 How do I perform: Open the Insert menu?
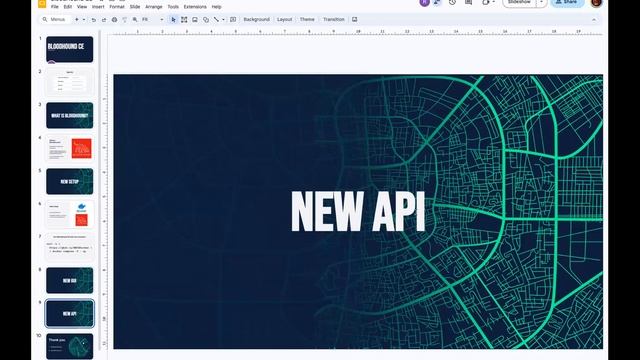coord(98,7)
